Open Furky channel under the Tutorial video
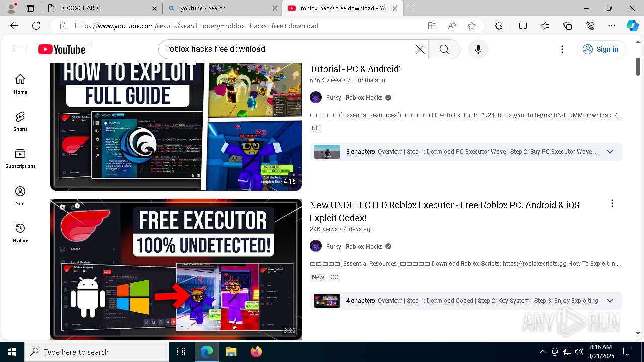Screen dimensions: 644x362 [x=354, y=98]
